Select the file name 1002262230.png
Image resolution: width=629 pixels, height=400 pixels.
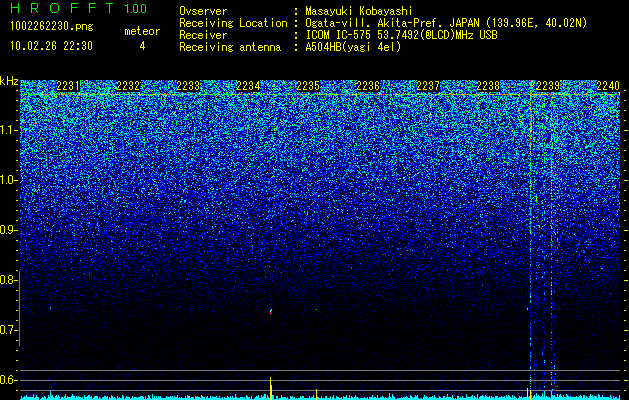(x=52, y=26)
